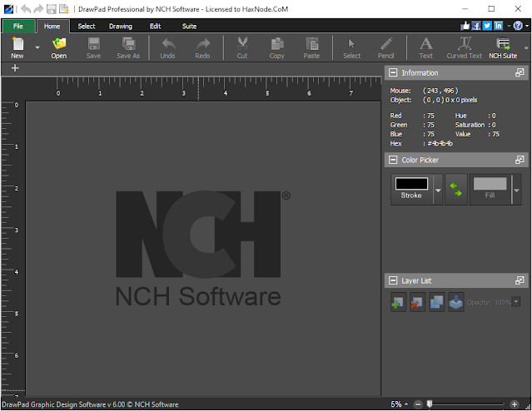Click the zoom slider handle
532x411 pixels.
(430, 404)
